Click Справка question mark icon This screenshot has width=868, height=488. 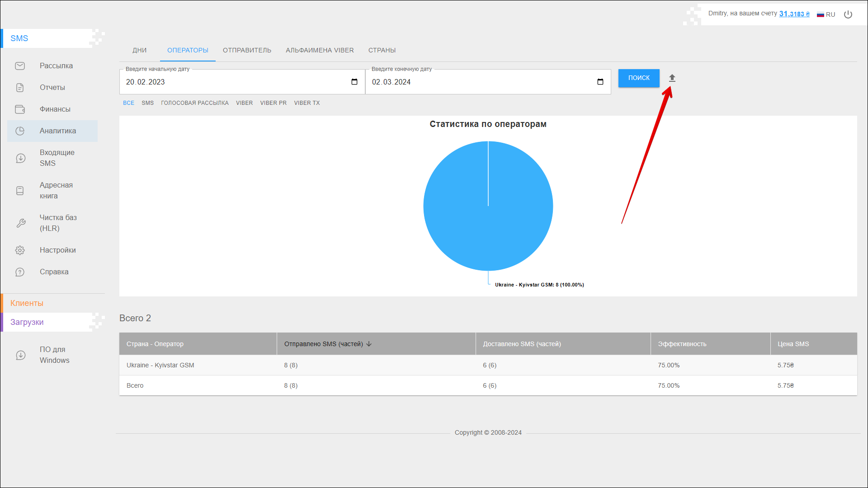(20, 272)
